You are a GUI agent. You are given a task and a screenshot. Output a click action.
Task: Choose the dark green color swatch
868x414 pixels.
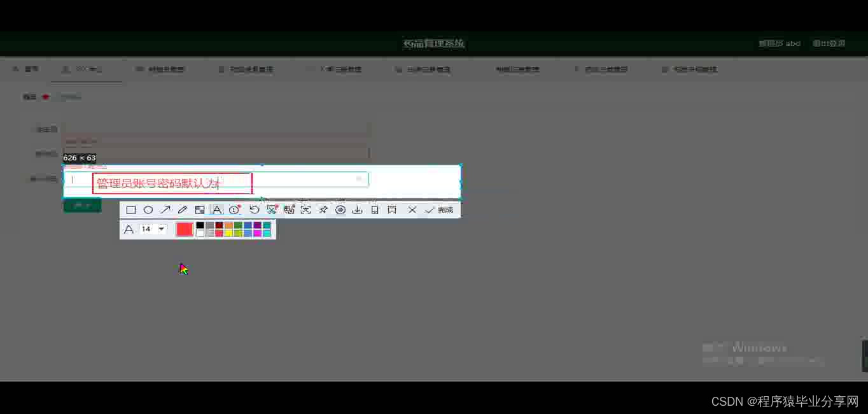[x=238, y=225]
